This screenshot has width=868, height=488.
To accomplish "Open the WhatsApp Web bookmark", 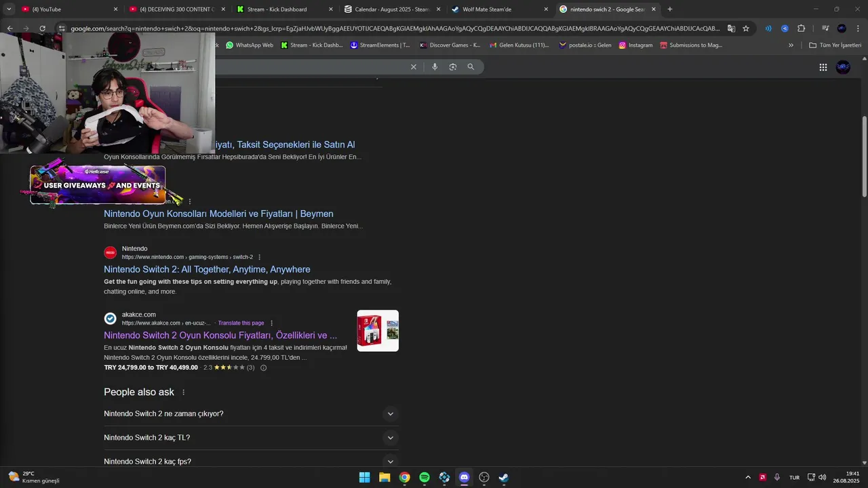I will [250, 45].
